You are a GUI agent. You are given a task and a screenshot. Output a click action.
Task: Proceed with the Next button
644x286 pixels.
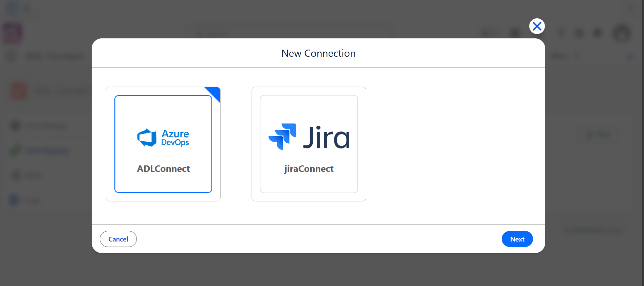[x=517, y=239]
